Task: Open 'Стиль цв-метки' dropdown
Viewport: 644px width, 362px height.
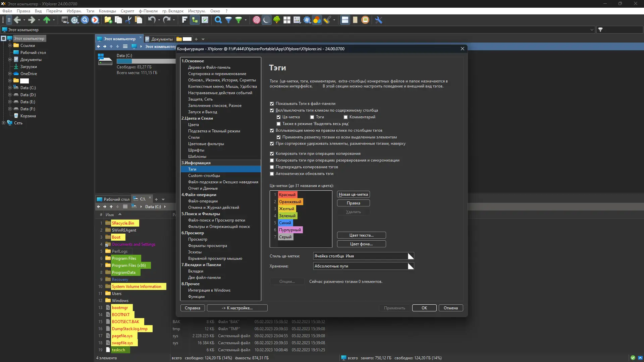Action: tap(411, 256)
